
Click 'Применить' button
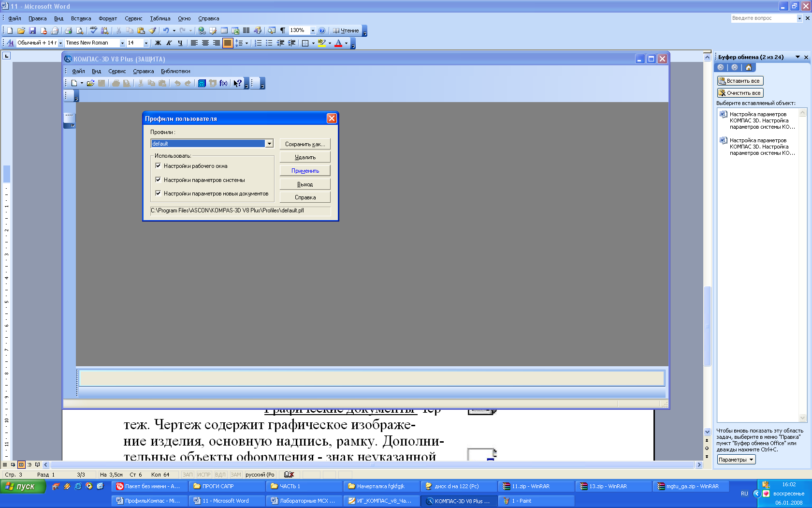[305, 171]
